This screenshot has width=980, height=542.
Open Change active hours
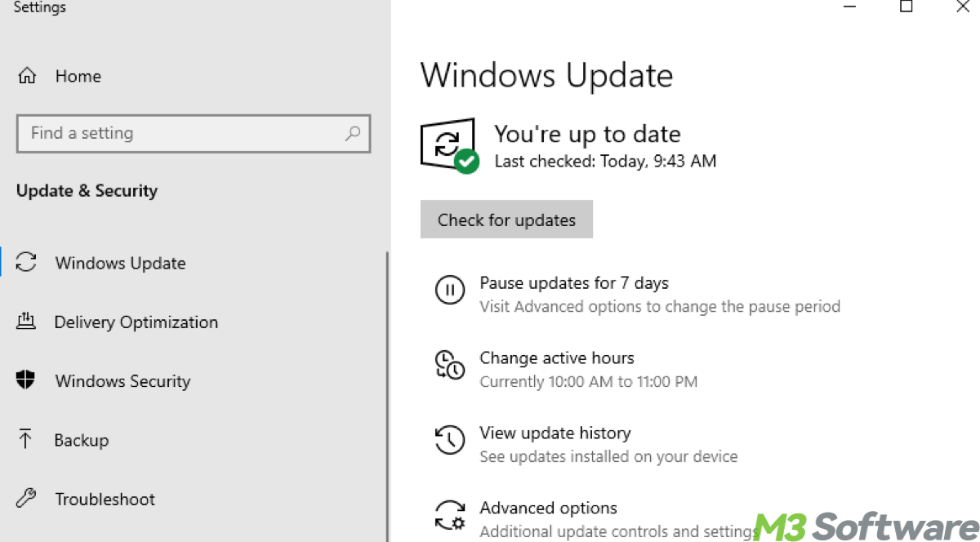557,358
